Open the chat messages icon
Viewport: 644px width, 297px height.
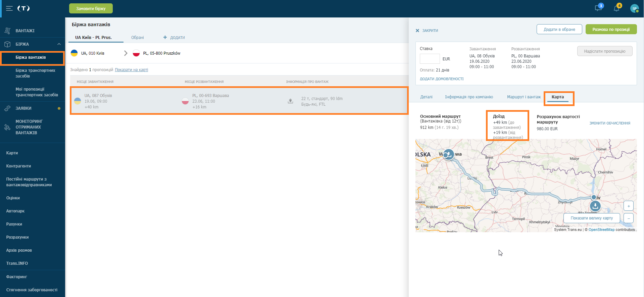[599, 8]
